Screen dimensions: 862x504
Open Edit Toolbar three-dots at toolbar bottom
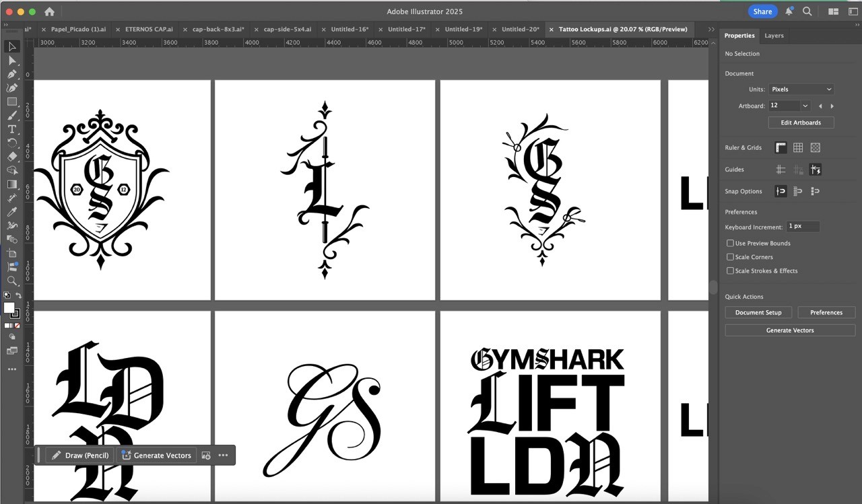point(12,369)
